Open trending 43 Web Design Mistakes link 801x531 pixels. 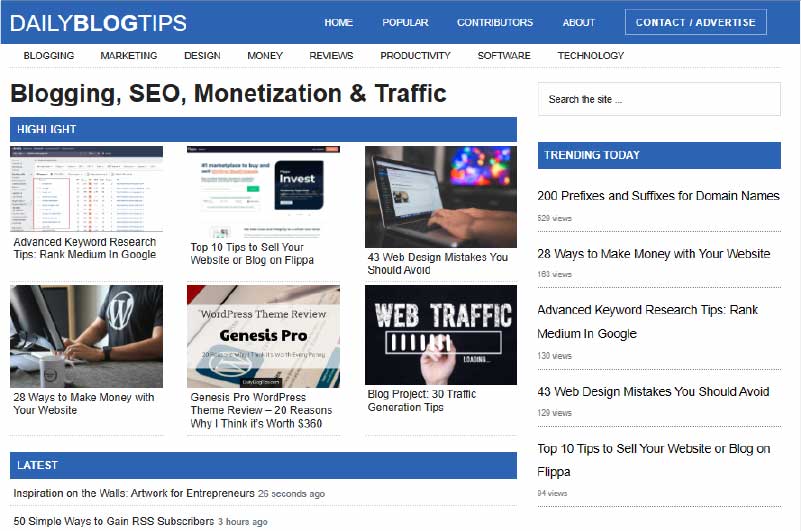tap(653, 391)
